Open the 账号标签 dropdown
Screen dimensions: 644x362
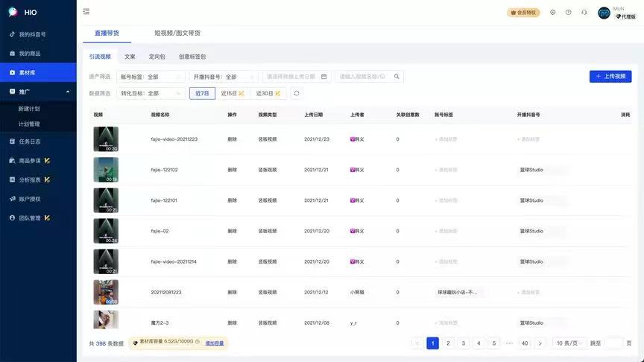(151, 77)
